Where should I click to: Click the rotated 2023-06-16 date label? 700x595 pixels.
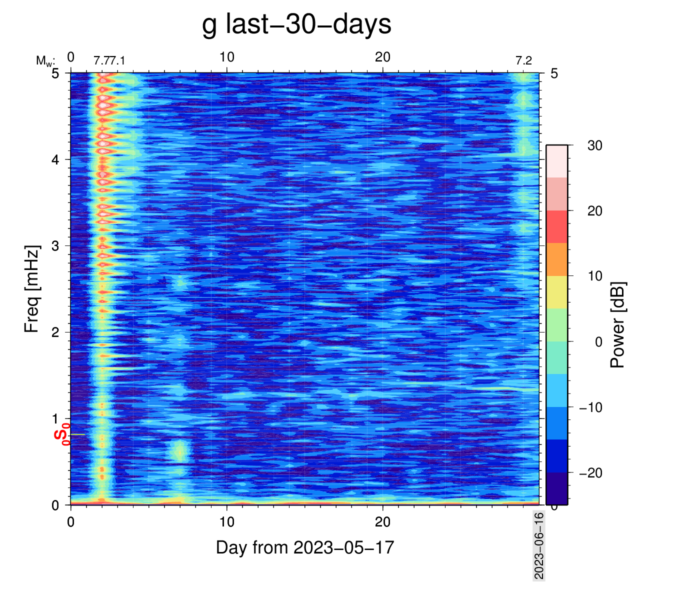[x=538, y=545]
